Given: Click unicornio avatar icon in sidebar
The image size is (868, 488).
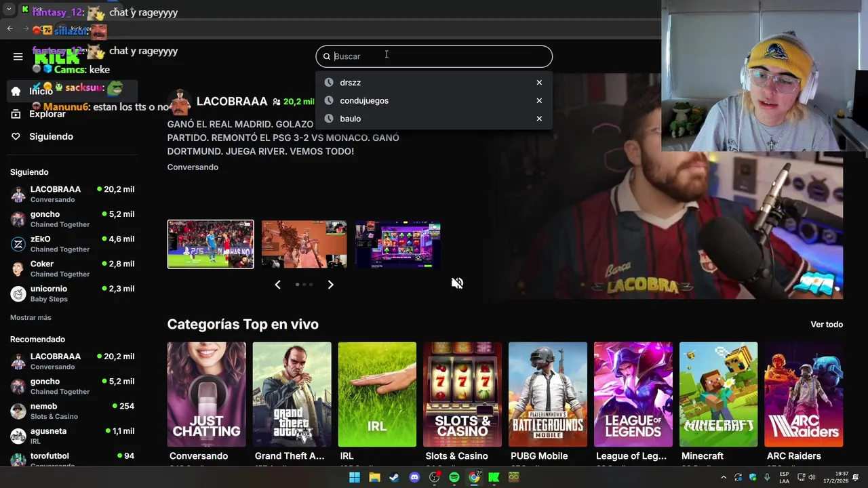Looking at the screenshot, I should (x=18, y=293).
